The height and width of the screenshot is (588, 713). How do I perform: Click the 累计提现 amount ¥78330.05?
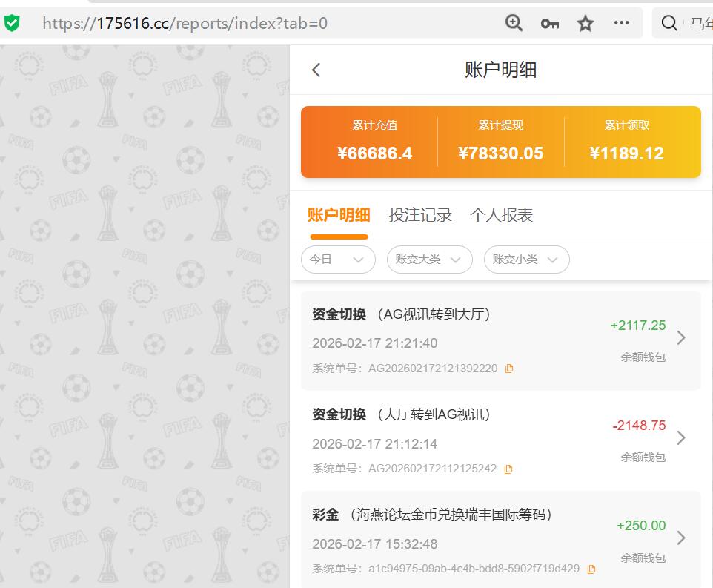pyautogui.click(x=500, y=153)
